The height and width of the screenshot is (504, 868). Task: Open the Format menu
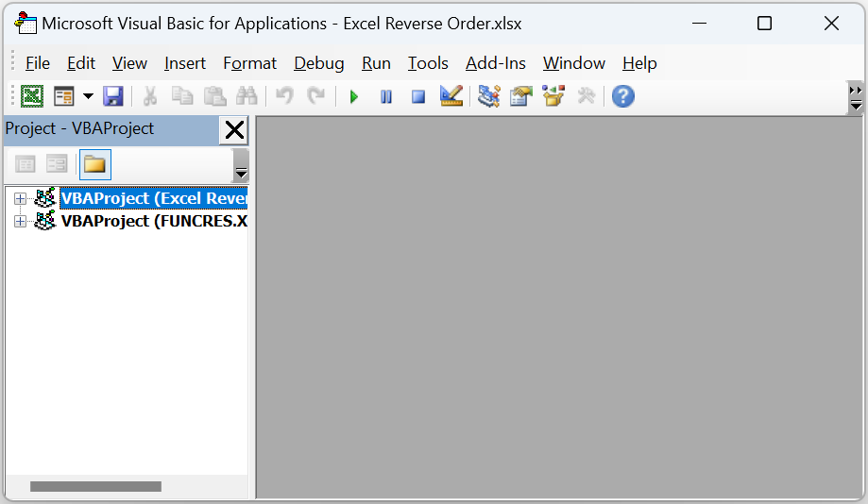249,63
